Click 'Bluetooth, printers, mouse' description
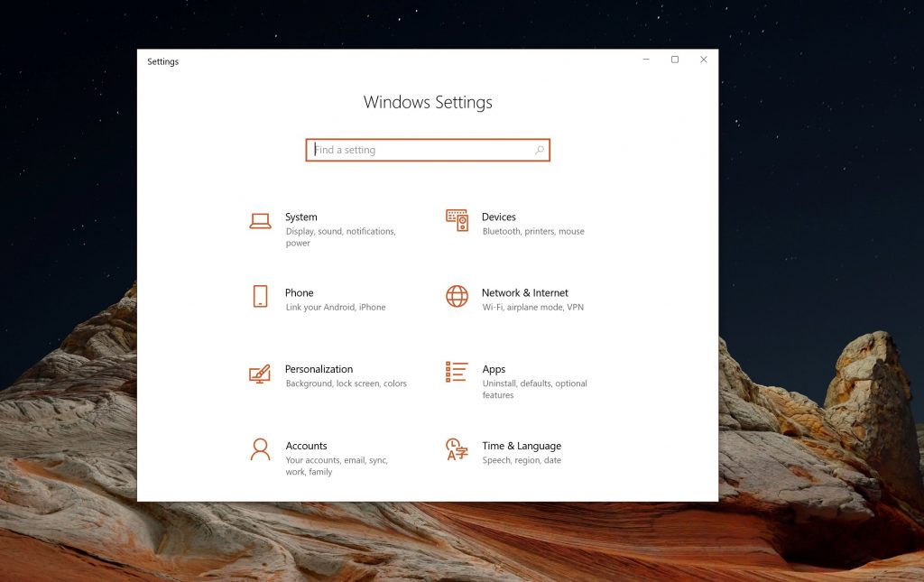This screenshot has height=582, width=924. pyautogui.click(x=533, y=232)
